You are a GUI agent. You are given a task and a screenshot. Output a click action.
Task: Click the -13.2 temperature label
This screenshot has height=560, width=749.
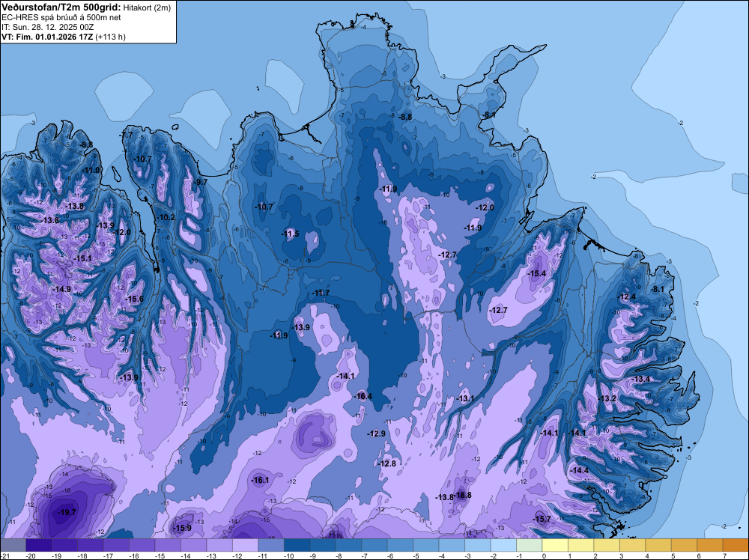click(607, 398)
